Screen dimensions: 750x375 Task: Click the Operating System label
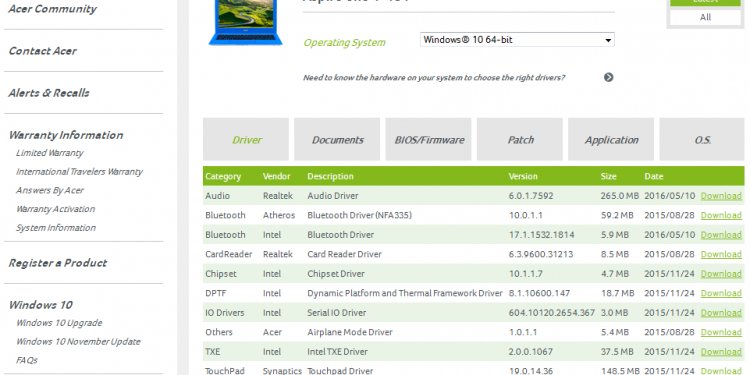344,43
